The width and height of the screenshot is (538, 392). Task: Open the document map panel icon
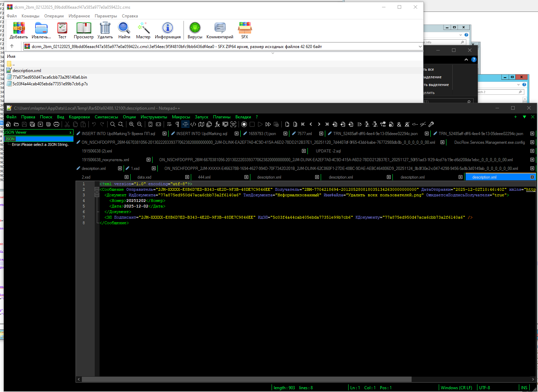pyautogui.click(x=201, y=124)
